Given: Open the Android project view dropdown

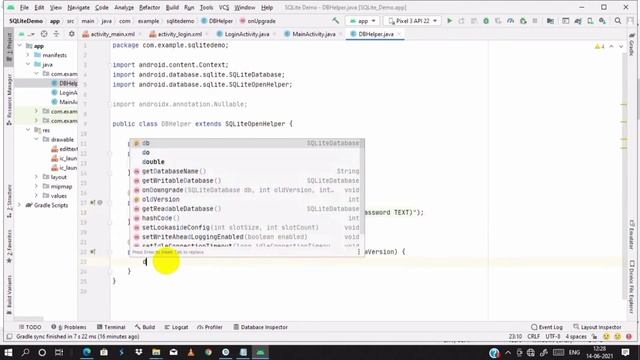Looking at the screenshot, I should coord(26,34).
